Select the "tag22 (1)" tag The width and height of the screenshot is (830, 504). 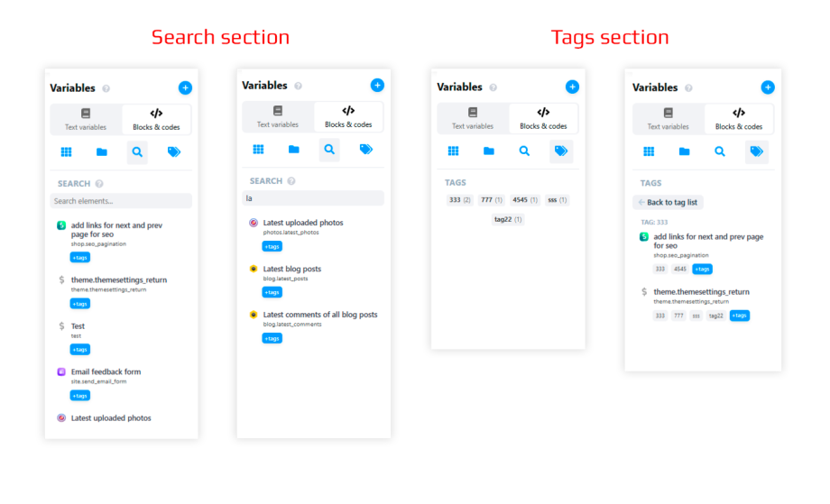click(x=507, y=219)
